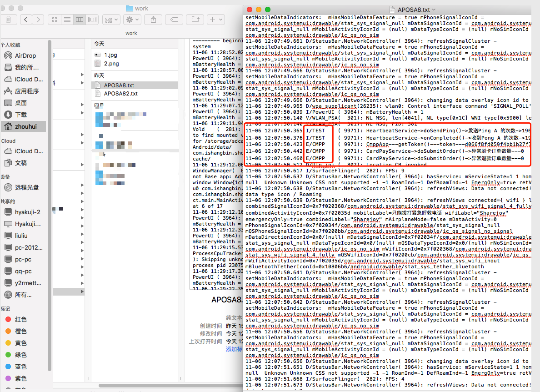Click the horizontal scrollbar at Finder bottom
Viewport: 540px width, 392px height.
point(170,386)
